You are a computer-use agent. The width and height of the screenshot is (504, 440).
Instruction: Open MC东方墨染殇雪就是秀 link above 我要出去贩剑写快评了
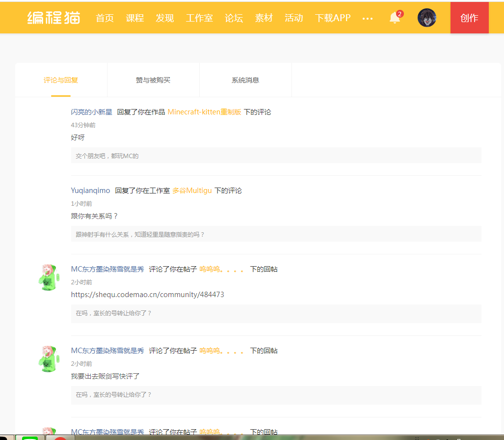pos(107,351)
